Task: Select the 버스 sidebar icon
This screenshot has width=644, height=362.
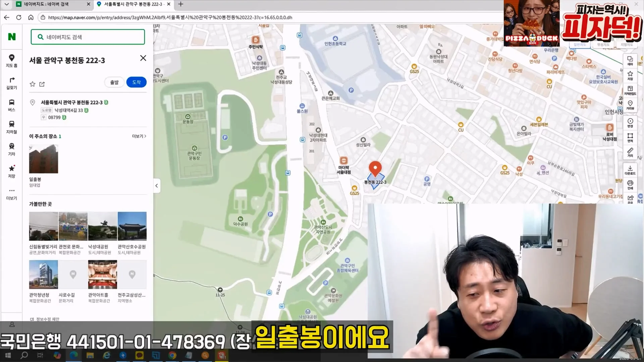Action: click(x=11, y=105)
